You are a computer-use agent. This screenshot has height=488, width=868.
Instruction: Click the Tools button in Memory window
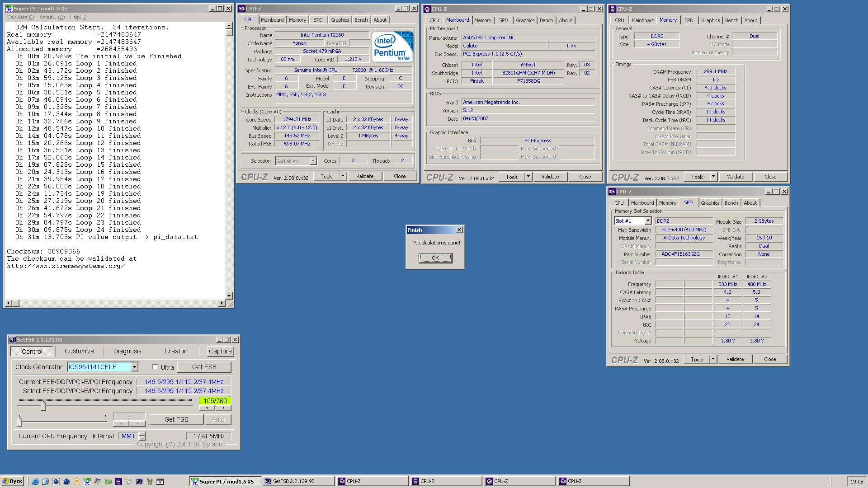point(697,177)
